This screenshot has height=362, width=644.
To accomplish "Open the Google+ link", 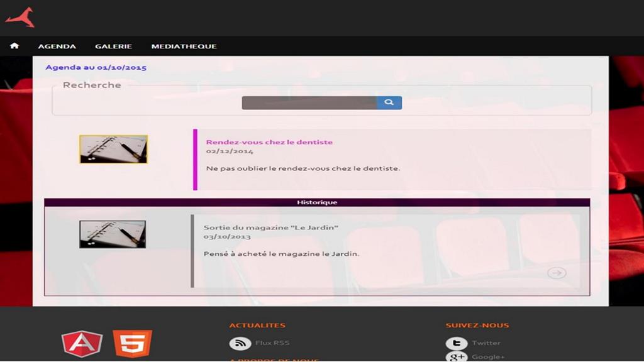I will [x=488, y=357].
